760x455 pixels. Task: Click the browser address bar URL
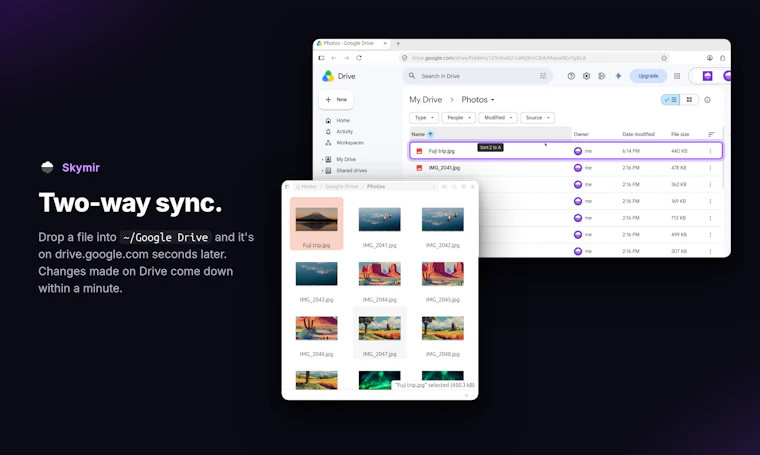coord(498,58)
